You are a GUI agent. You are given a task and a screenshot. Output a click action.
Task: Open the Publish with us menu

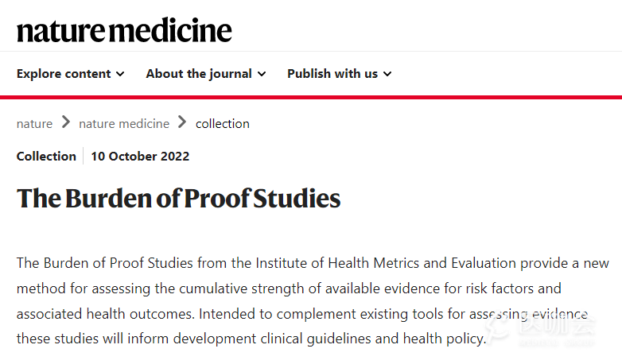(x=332, y=74)
